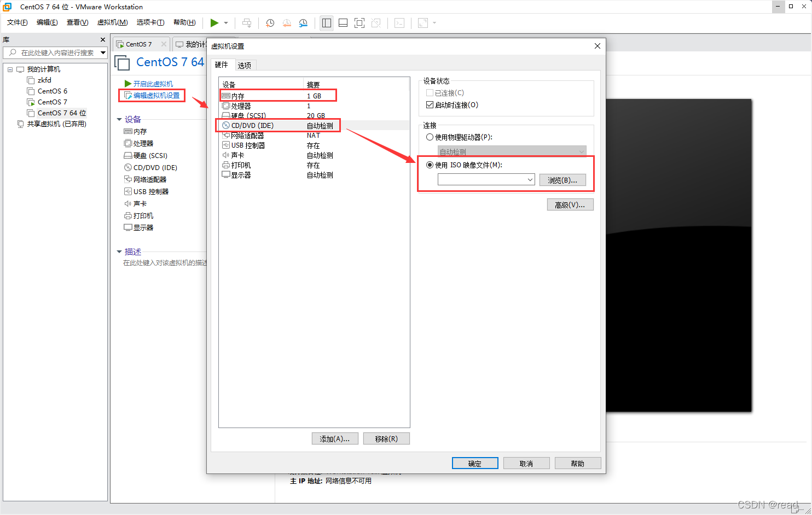
Task: Click the 编辑虚拟机设置 link
Action: point(156,95)
